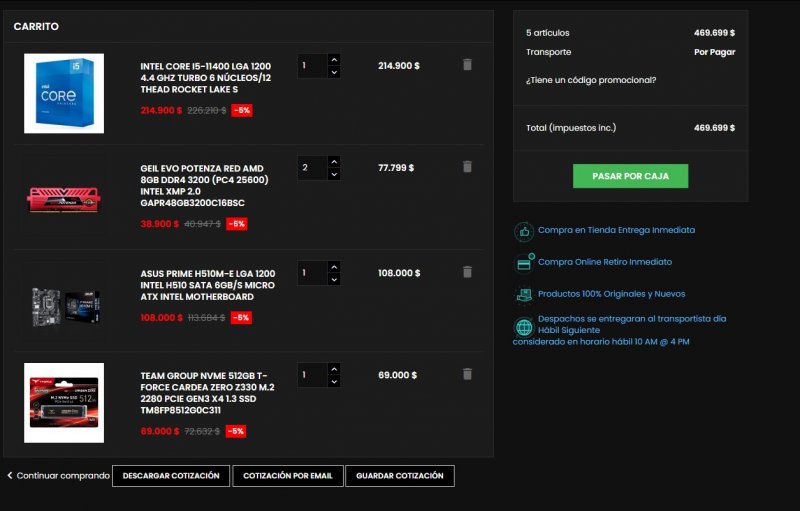
Task: Click the 77.799 $ line total
Action: click(396, 168)
